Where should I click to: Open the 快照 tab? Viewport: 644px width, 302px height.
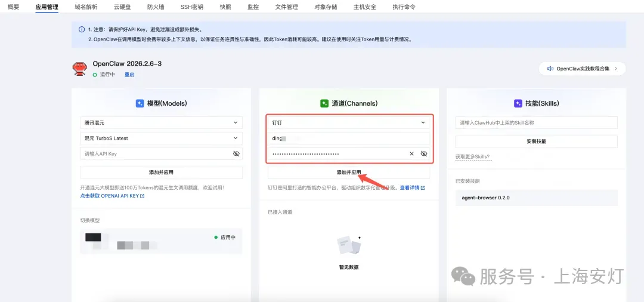click(225, 7)
